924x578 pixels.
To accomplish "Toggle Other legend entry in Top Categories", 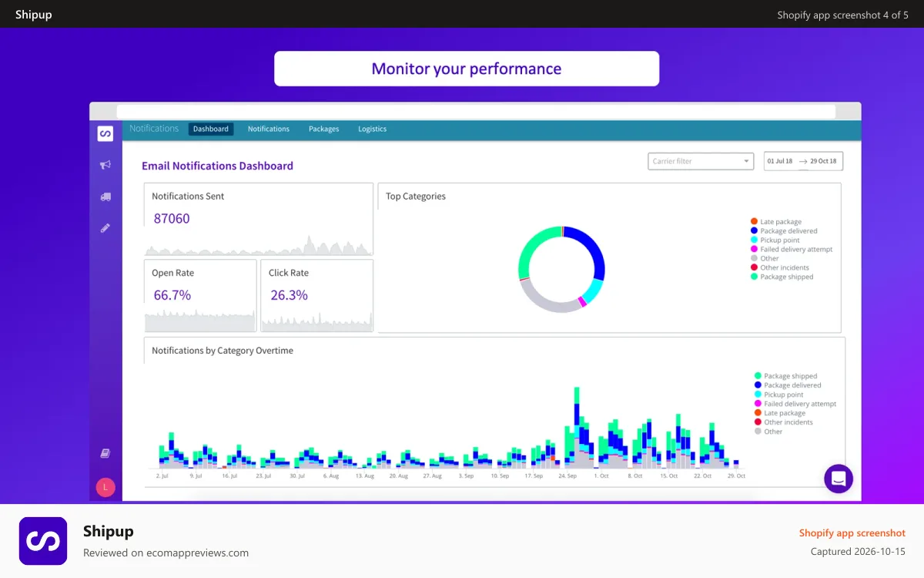I will [x=765, y=259].
